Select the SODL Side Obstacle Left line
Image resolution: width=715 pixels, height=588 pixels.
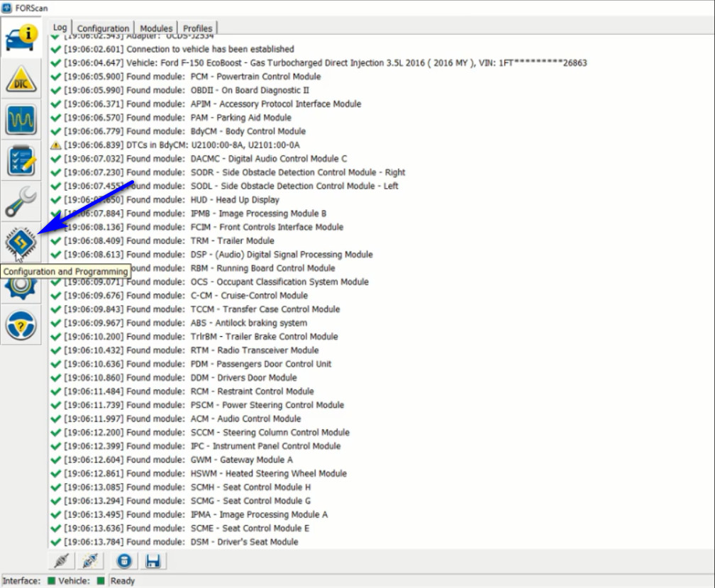[224, 186]
